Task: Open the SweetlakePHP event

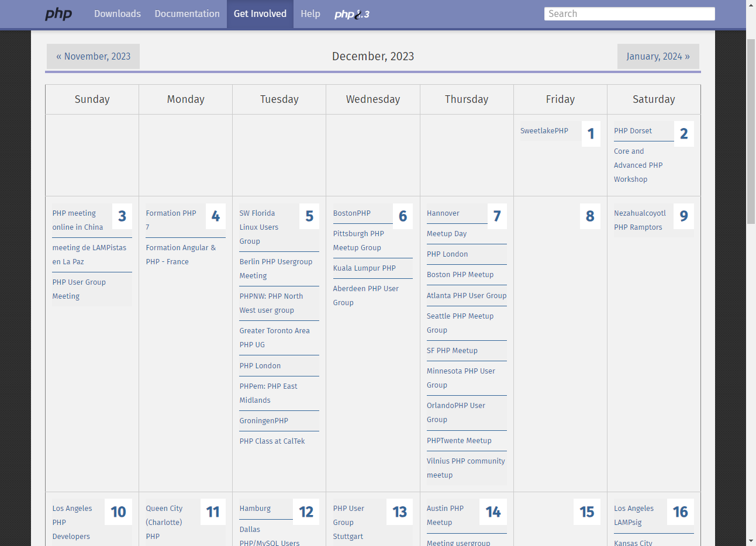Action: click(544, 131)
